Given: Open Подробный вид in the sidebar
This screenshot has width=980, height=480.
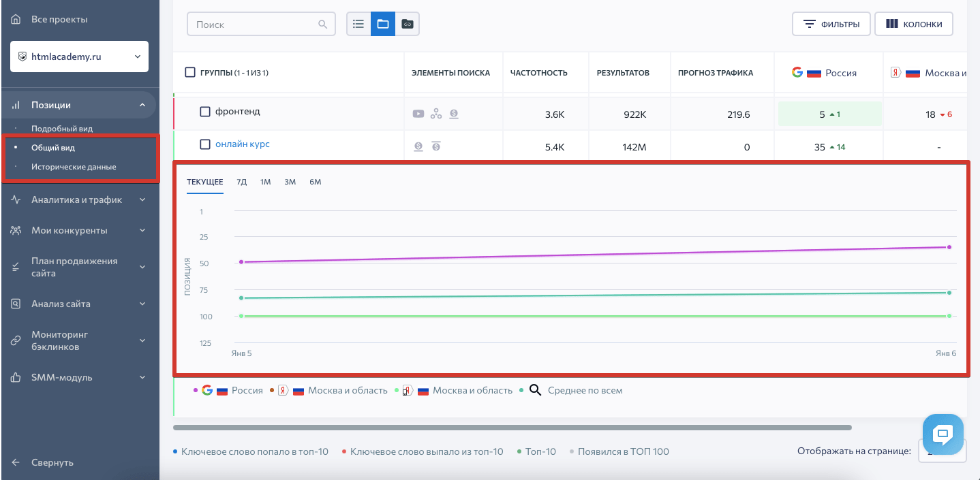Looking at the screenshot, I should [x=62, y=128].
